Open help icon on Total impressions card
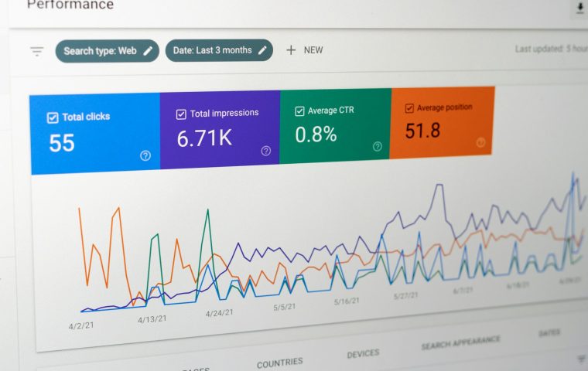The height and width of the screenshot is (371, 588). tap(266, 151)
